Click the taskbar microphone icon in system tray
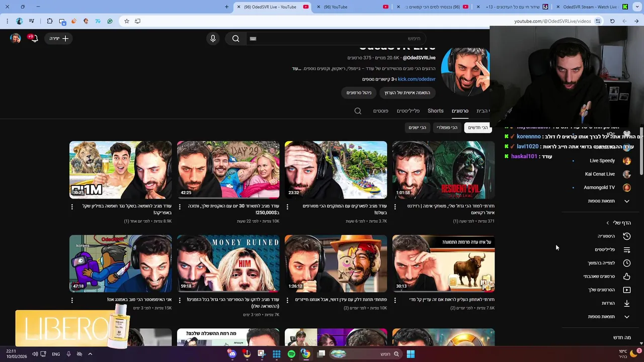Image resolution: width=644 pixels, height=362 pixels. [68, 354]
